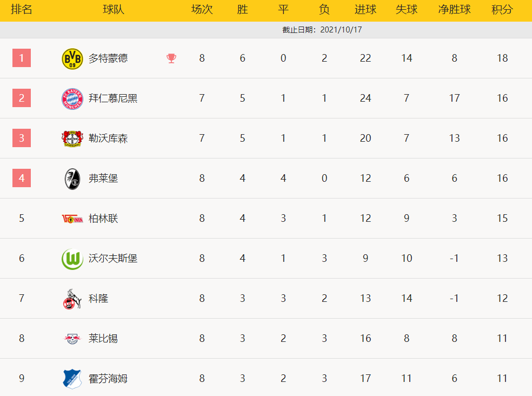Screen dimensions: 532x396
Task: Click the 进球 column header
Action: tap(365, 10)
